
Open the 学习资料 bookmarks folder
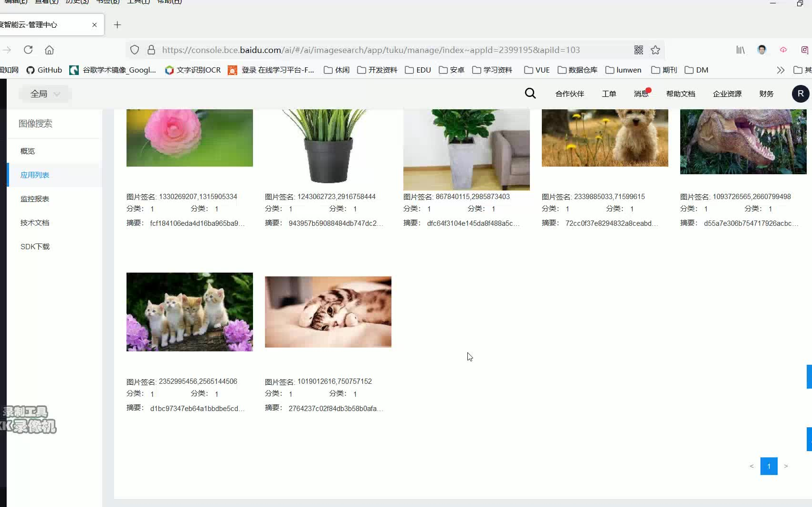coord(492,70)
